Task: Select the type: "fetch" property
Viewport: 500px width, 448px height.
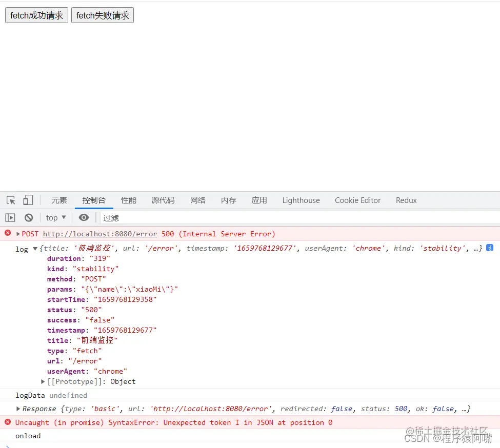Action: tap(74, 351)
